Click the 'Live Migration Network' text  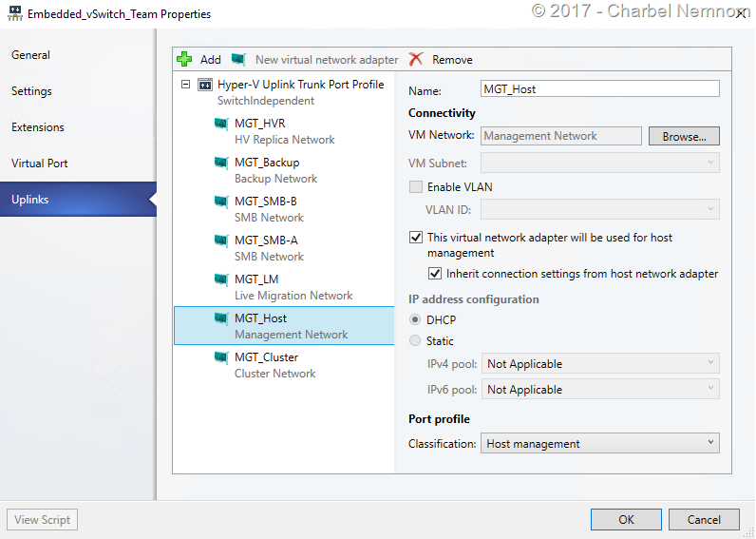coord(293,296)
